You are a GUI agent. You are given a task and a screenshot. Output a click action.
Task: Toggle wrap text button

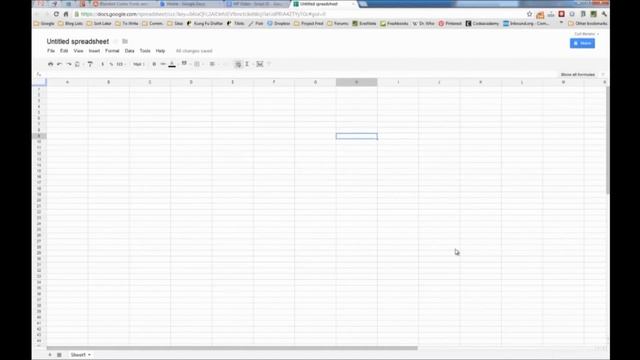[238, 64]
